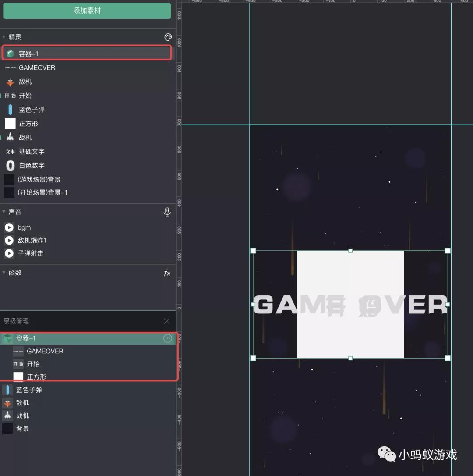Select the 战机 fighter plane sprite icon
This screenshot has width=473, height=476.
10,137
